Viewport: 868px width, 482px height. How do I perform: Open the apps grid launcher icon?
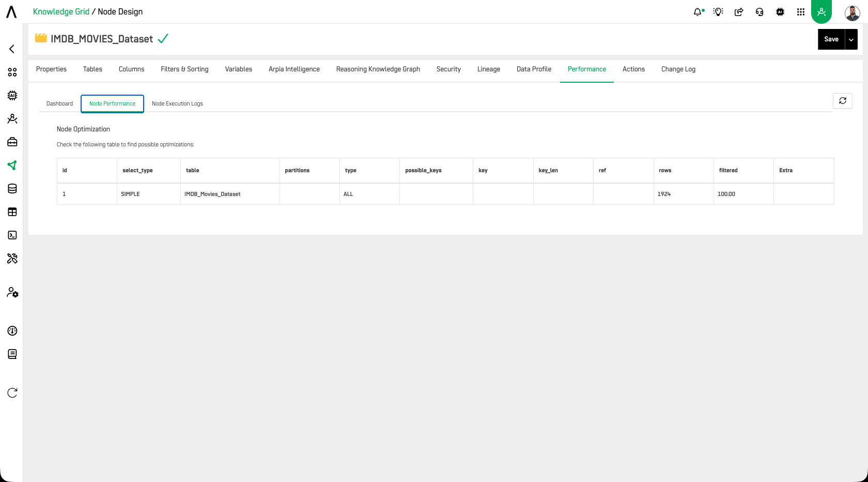(801, 12)
